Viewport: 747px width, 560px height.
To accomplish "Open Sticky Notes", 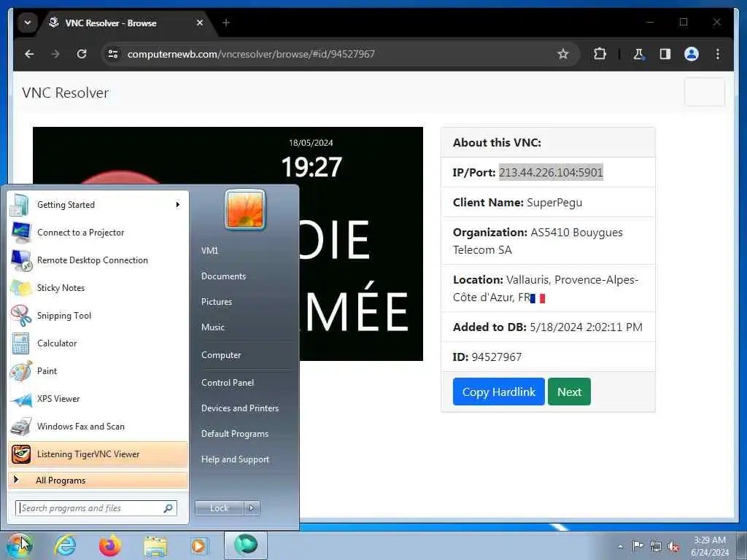I will point(98,287).
